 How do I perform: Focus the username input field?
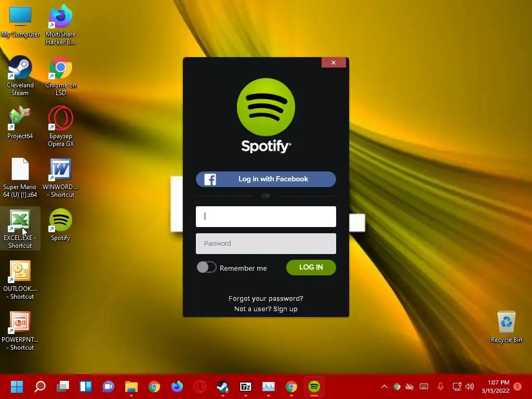266,217
